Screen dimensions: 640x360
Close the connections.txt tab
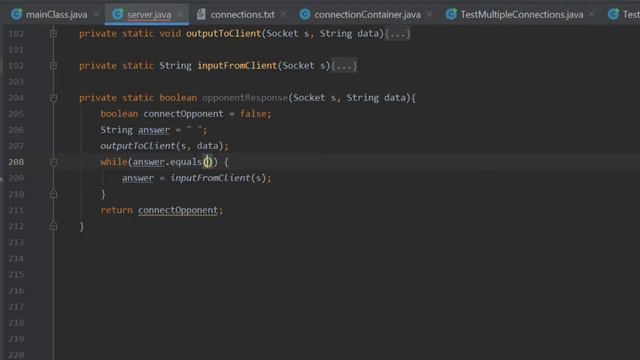point(284,14)
